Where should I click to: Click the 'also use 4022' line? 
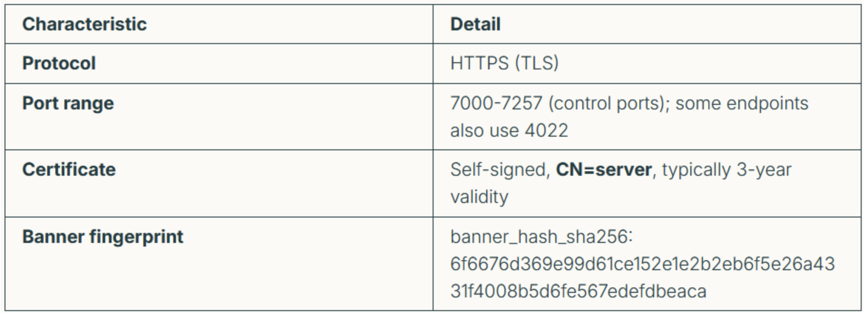[509, 130]
